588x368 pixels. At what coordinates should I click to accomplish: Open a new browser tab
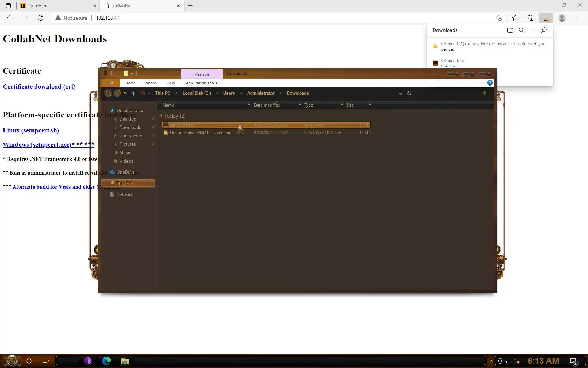[x=190, y=6]
